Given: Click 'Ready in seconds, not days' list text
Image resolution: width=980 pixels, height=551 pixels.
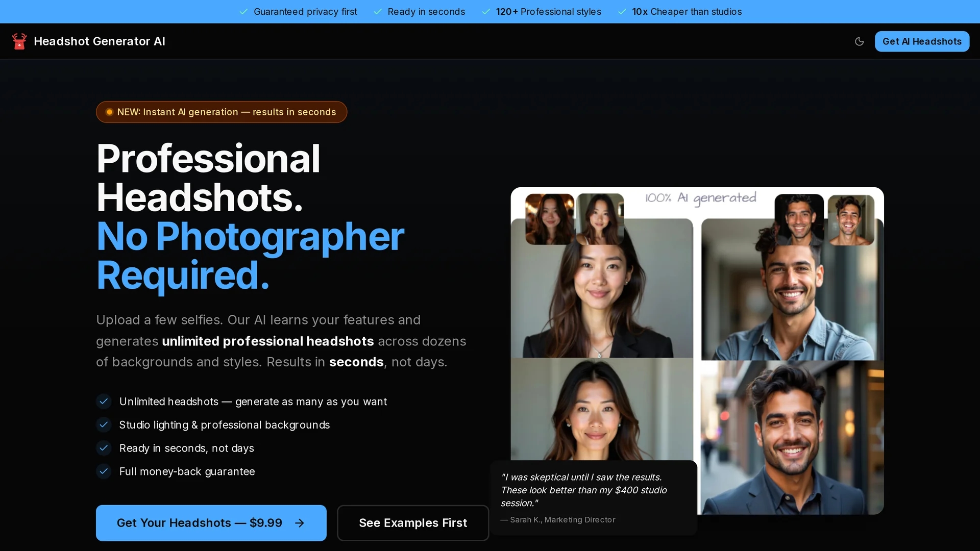Looking at the screenshot, I should 186,448.
